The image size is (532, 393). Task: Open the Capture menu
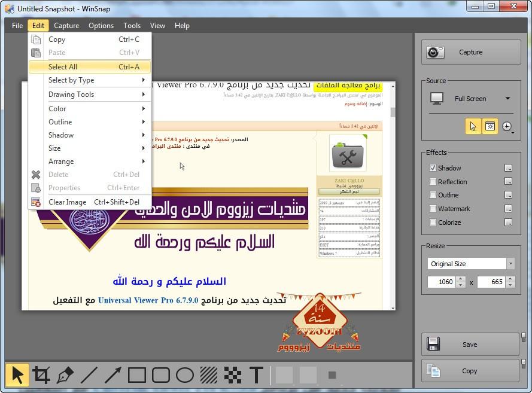coord(66,26)
